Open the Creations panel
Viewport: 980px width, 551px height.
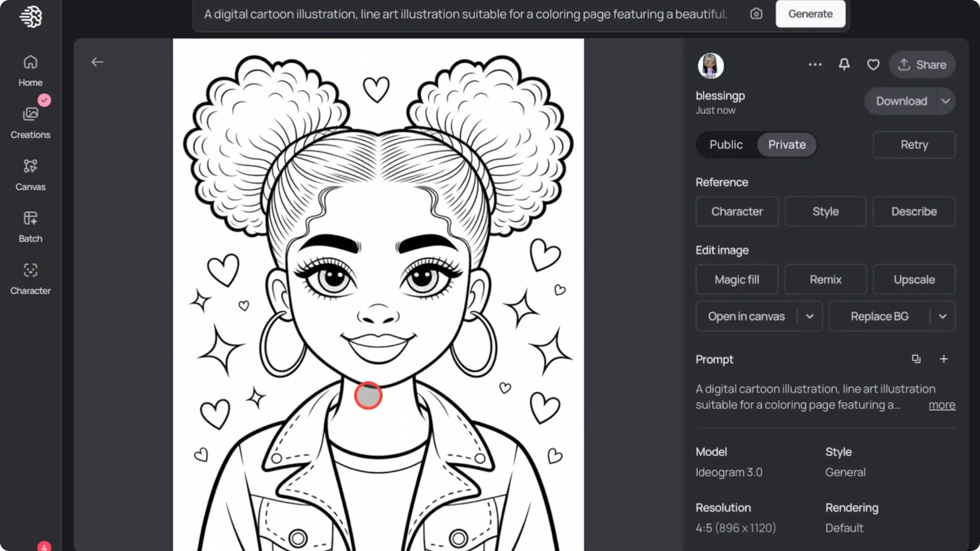click(x=30, y=121)
